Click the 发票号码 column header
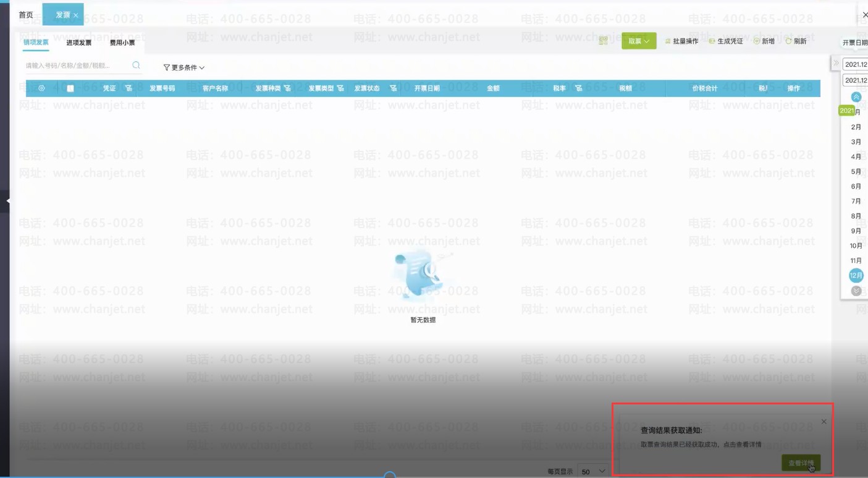 [162, 88]
